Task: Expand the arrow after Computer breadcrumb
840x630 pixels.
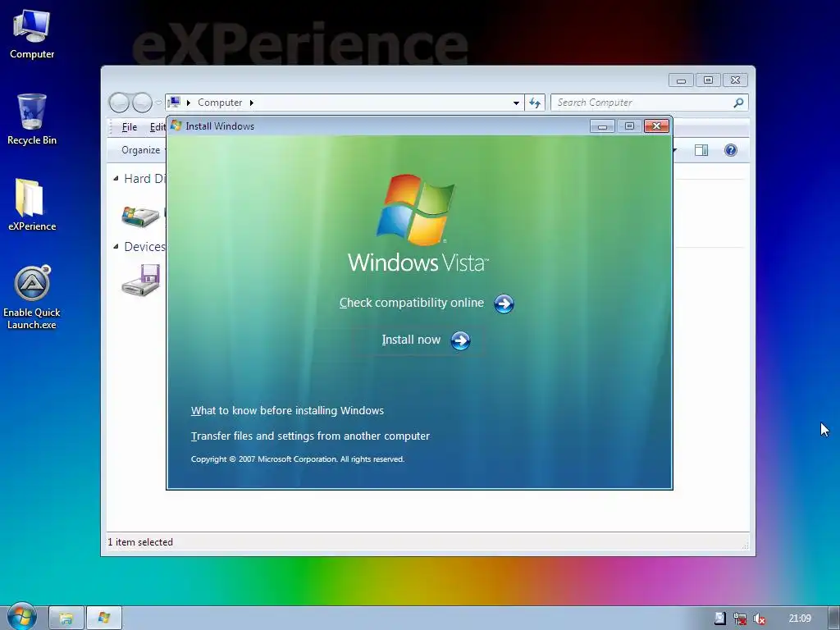Action: click(251, 103)
